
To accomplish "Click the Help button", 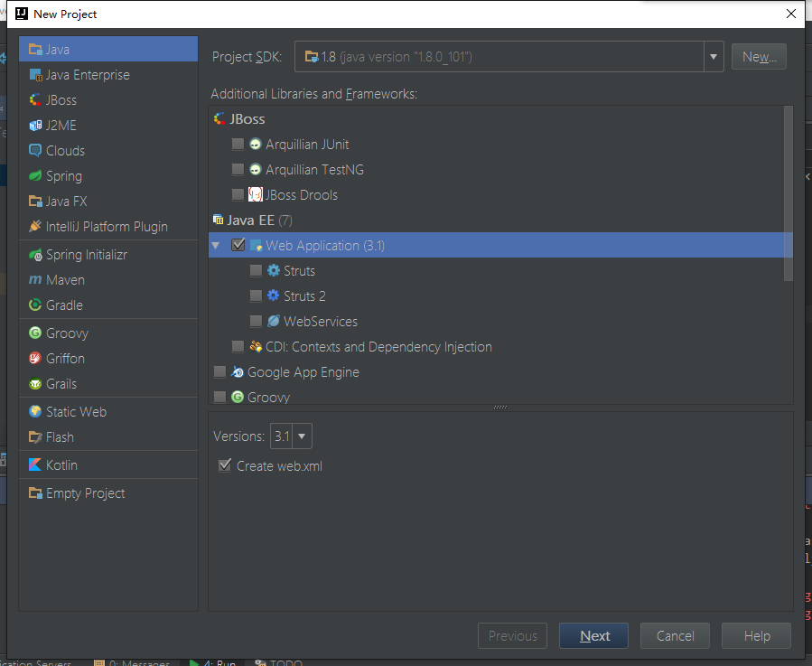I will 756,635.
